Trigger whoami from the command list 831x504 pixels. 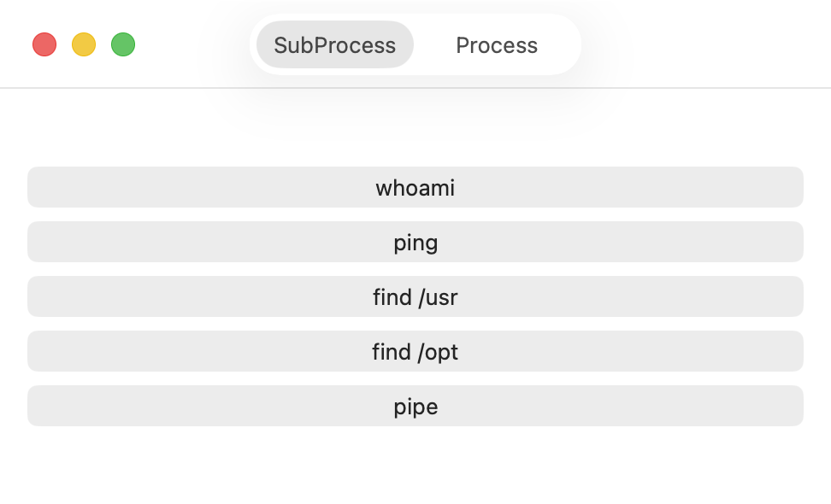[x=415, y=187]
